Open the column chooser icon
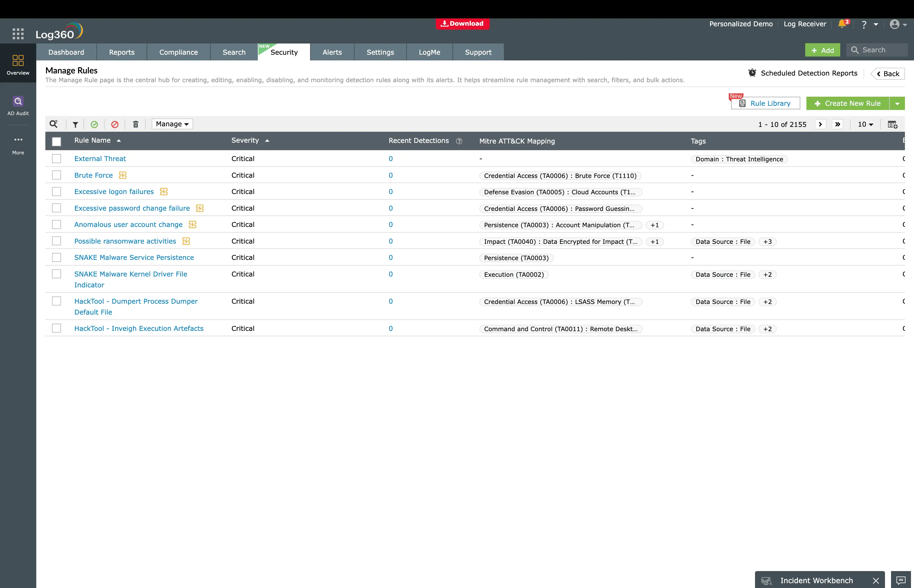The image size is (914, 588). coord(892,124)
